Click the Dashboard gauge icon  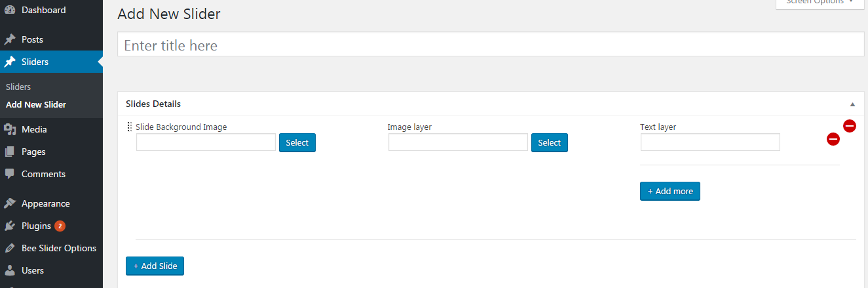(x=10, y=10)
